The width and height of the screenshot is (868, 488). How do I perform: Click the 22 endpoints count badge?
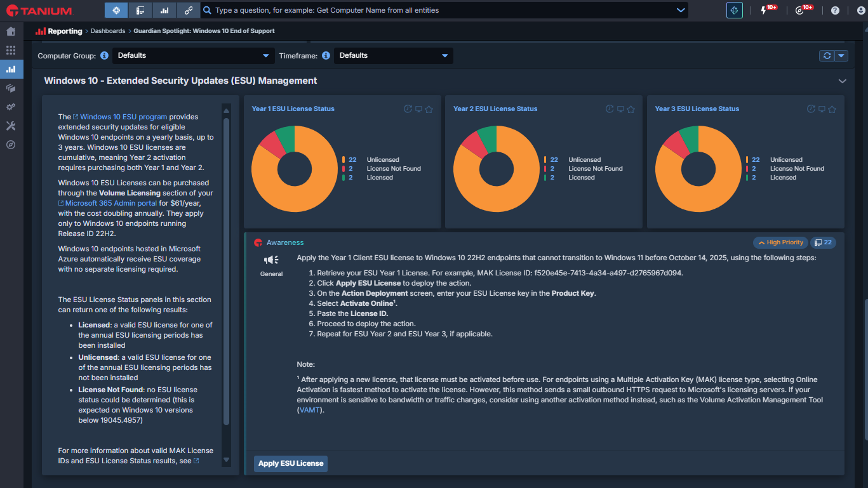pyautogui.click(x=823, y=242)
